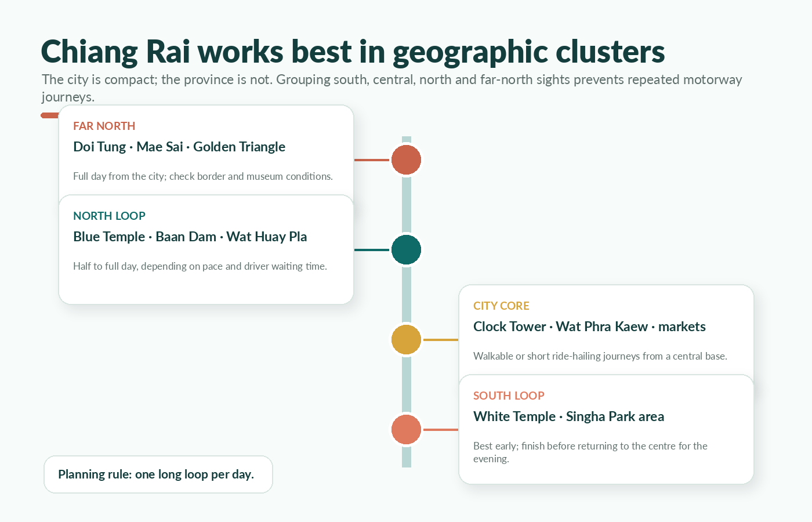
Task: Click the red Far North timeline node
Action: [406, 160]
